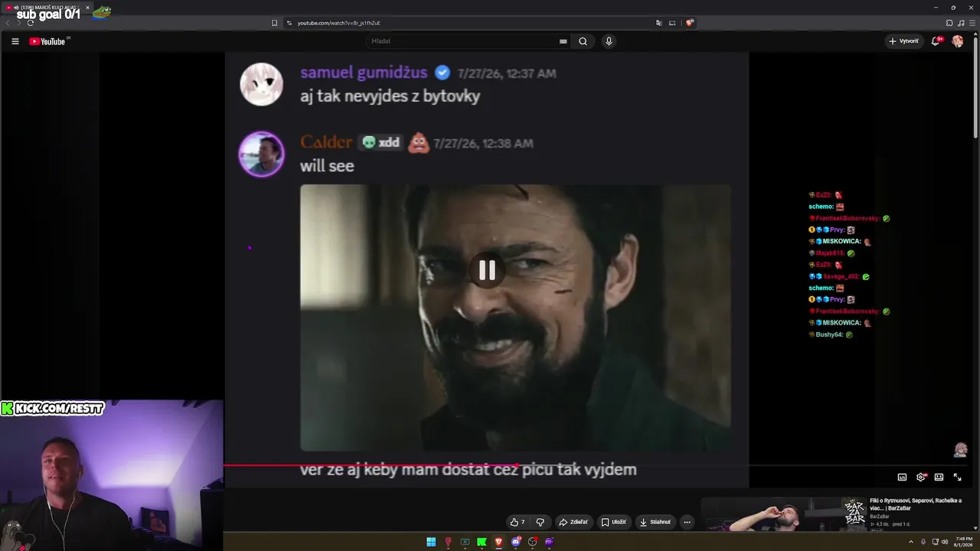Toggle subtitles on the video player
The width and height of the screenshot is (980, 551).
pyautogui.click(x=902, y=478)
